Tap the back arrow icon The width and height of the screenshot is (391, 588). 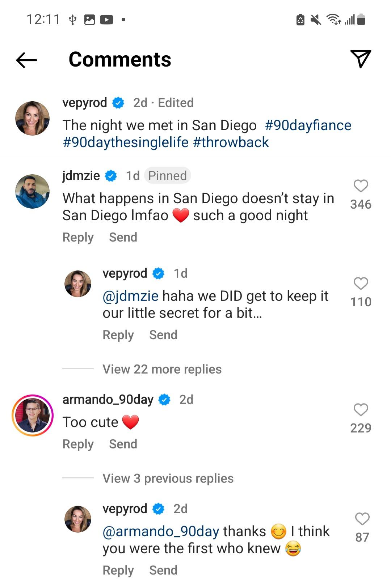(x=27, y=60)
